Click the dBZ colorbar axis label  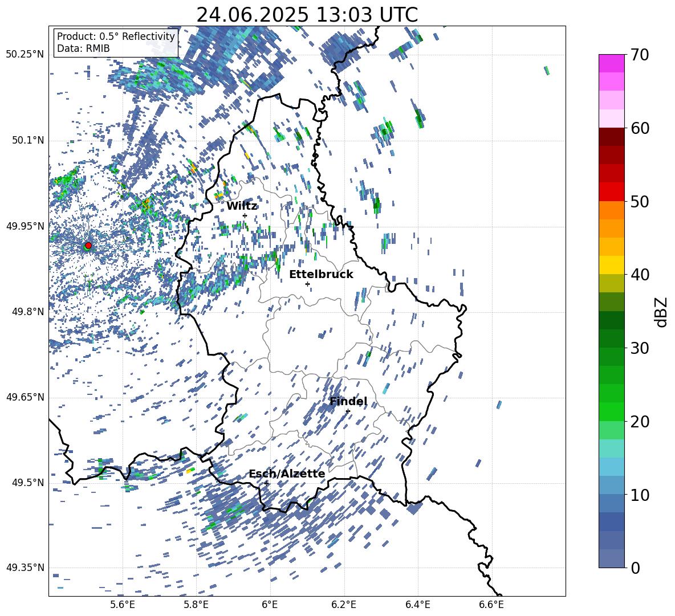(x=661, y=312)
